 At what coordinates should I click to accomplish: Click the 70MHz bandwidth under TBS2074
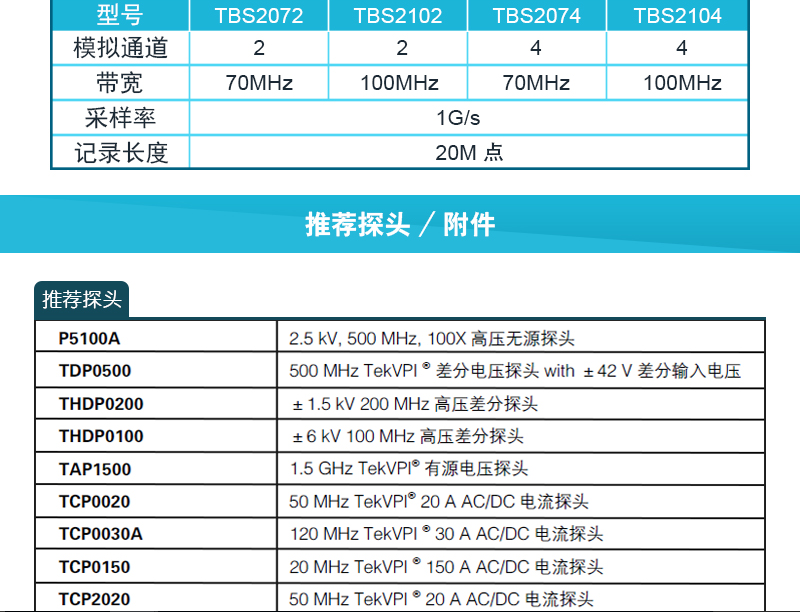pyautogui.click(x=536, y=83)
